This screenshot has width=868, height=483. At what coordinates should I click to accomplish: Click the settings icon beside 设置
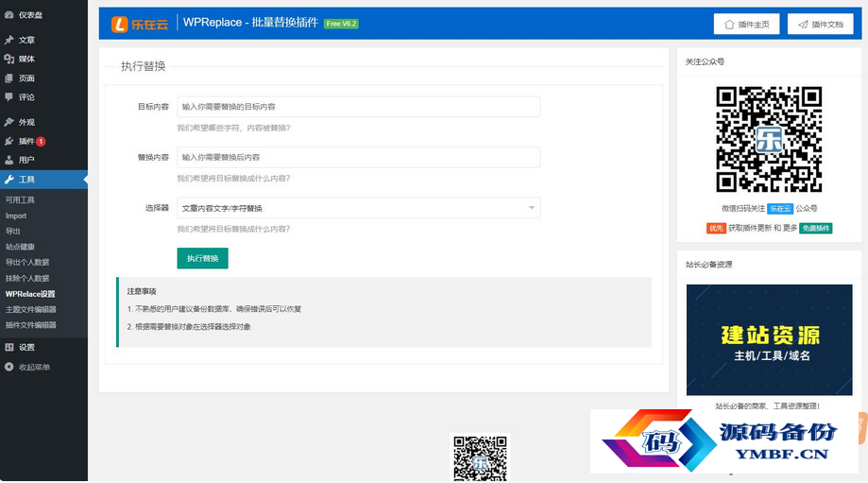pyautogui.click(x=9, y=347)
